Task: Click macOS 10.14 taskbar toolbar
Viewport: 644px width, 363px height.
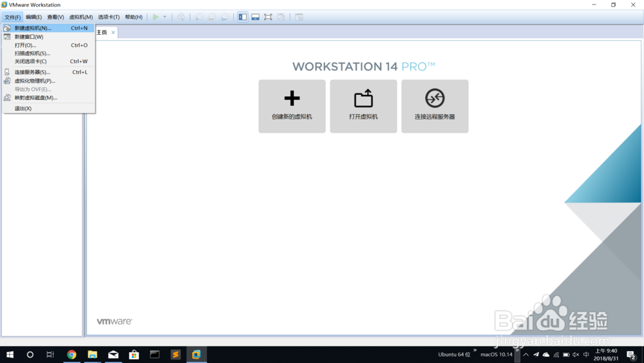Action: (497, 355)
